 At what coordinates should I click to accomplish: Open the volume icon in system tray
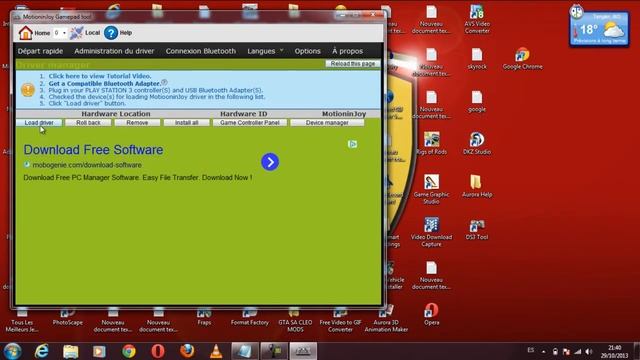(589, 351)
